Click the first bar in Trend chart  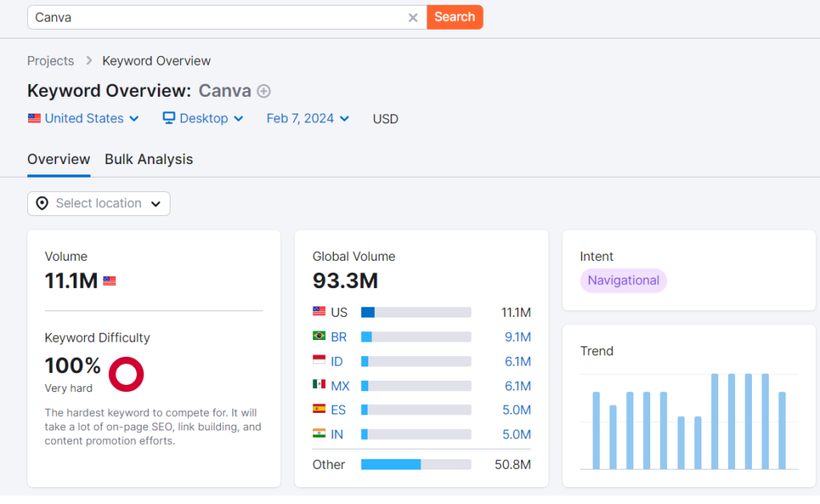[596, 430]
